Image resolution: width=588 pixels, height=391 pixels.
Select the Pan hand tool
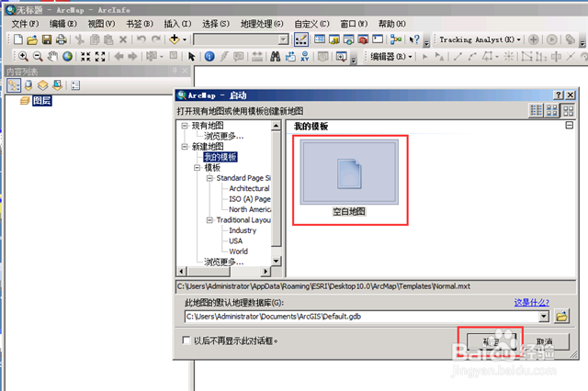point(52,57)
